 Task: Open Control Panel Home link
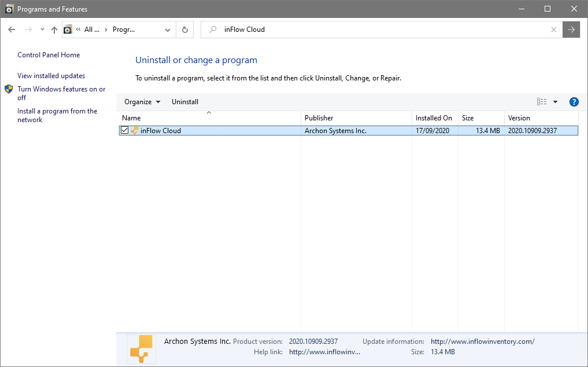click(49, 55)
